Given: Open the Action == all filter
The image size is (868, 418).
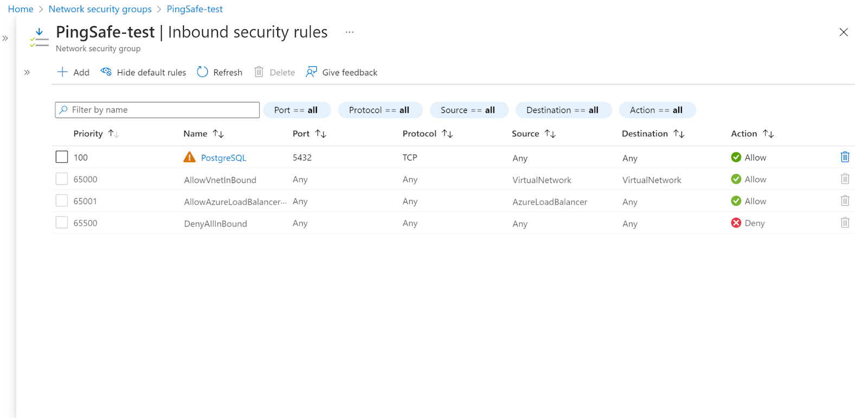Looking at the screenshot, I should coord(656,110).
